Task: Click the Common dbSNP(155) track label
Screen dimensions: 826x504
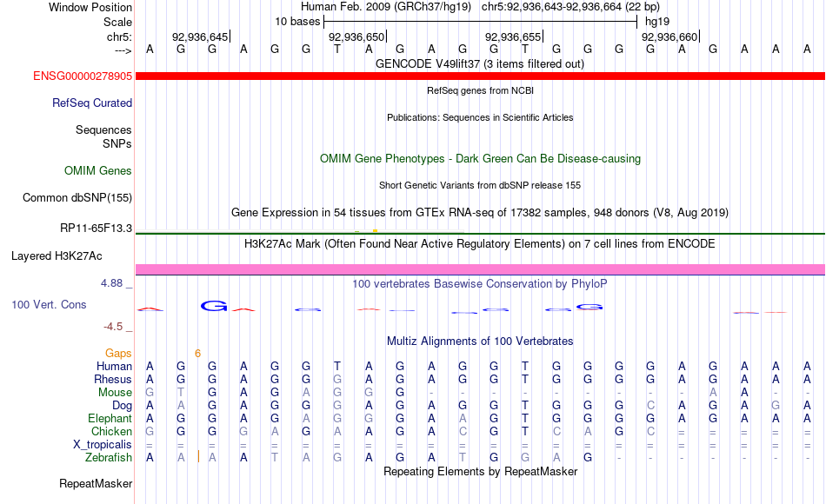Action: [77, 197]
